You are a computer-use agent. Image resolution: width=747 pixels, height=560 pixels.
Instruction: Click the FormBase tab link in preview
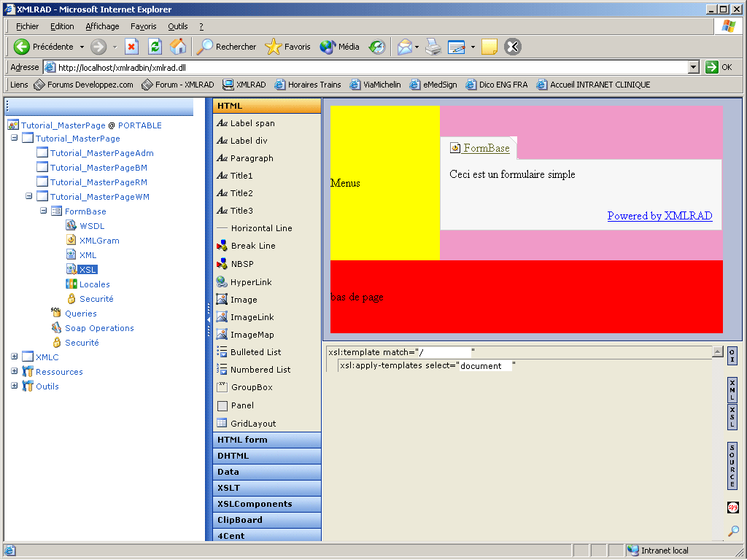(486, 148)
